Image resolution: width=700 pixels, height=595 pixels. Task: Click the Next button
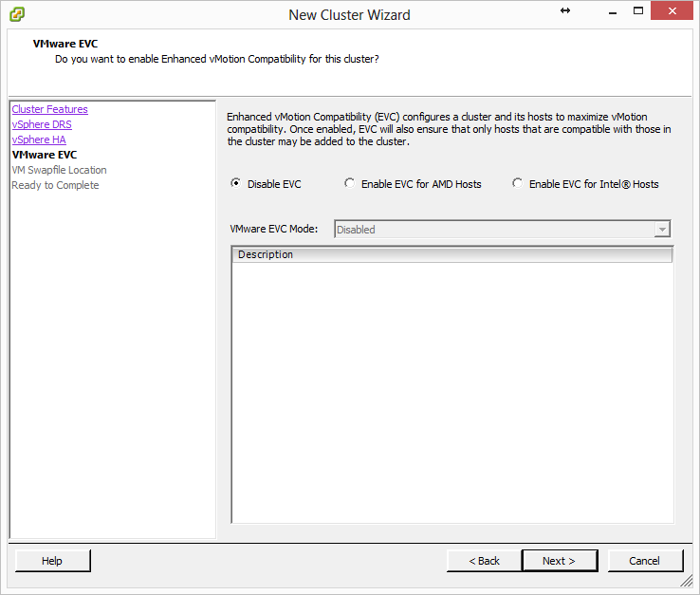point(560,561)
